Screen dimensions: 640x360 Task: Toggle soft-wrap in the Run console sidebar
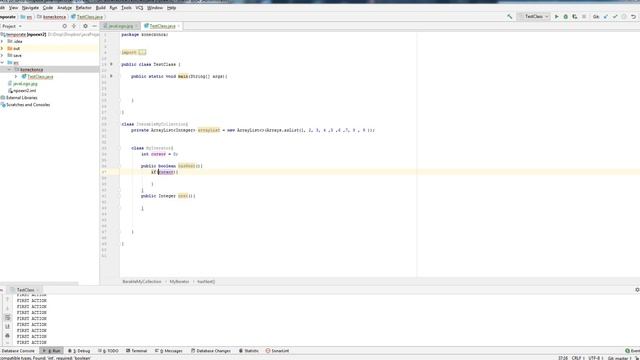coord(7,317)
